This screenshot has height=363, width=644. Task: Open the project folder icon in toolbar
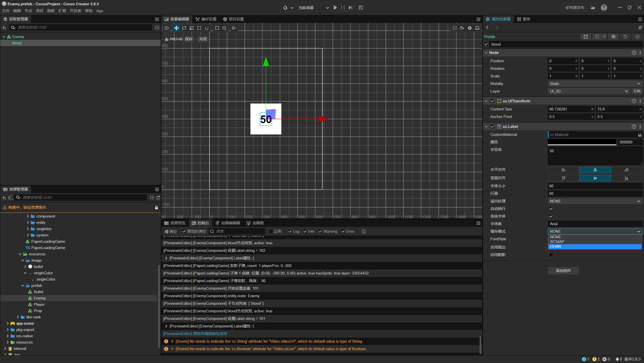pos(593,8)
